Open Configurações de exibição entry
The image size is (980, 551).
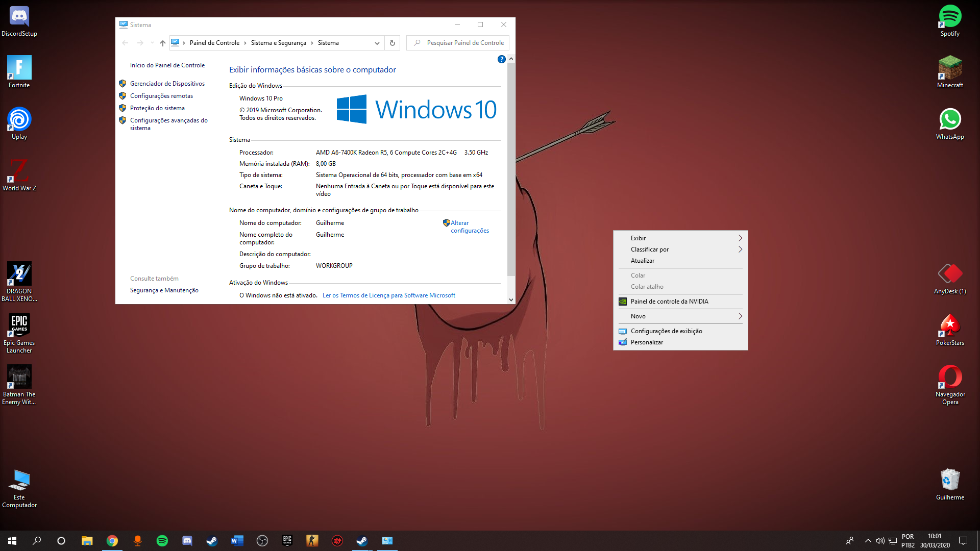click(680, 331)
